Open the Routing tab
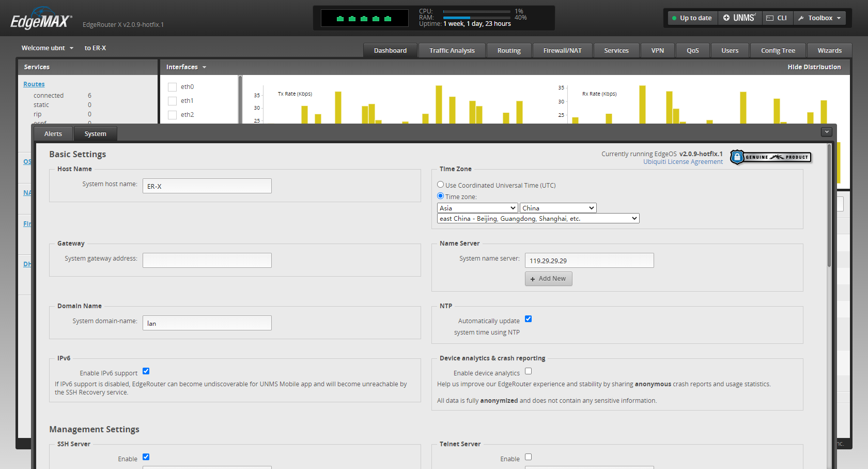 pos(509,51)
